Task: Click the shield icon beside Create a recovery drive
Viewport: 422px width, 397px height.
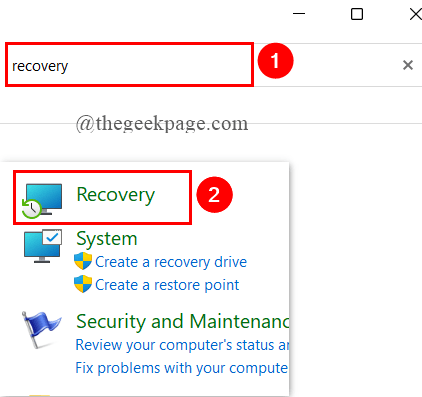Action: 83,261
